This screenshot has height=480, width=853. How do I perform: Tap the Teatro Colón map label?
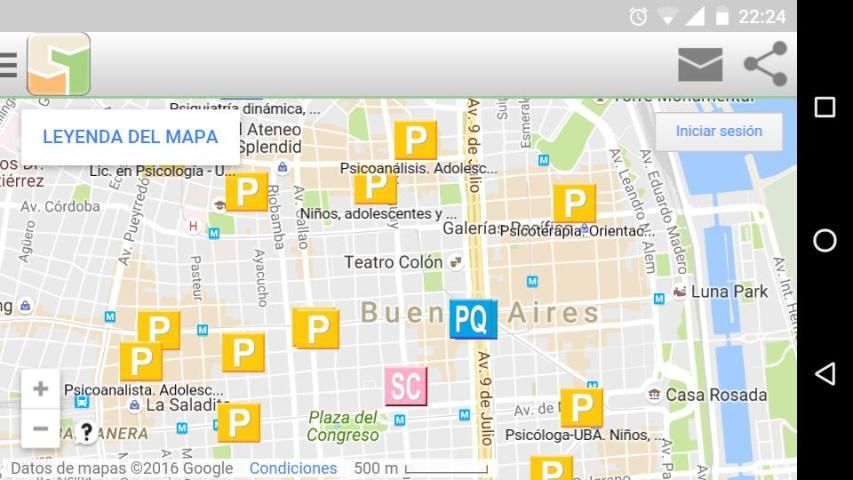(x=393, y=262)
